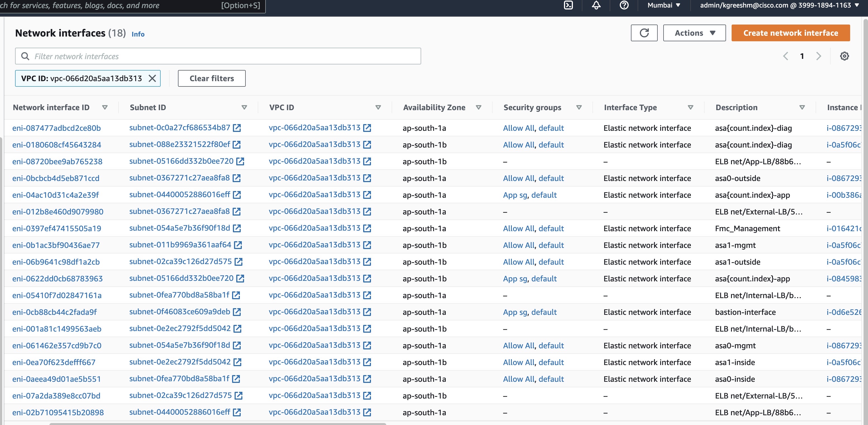Open VPC external link icon in eni-02b71095415b20898 row
Screen dimensions: 868x425
tap(367, 412)
